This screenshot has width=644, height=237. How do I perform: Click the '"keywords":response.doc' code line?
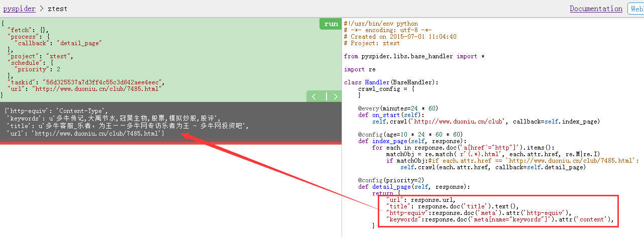pos(500,219)
